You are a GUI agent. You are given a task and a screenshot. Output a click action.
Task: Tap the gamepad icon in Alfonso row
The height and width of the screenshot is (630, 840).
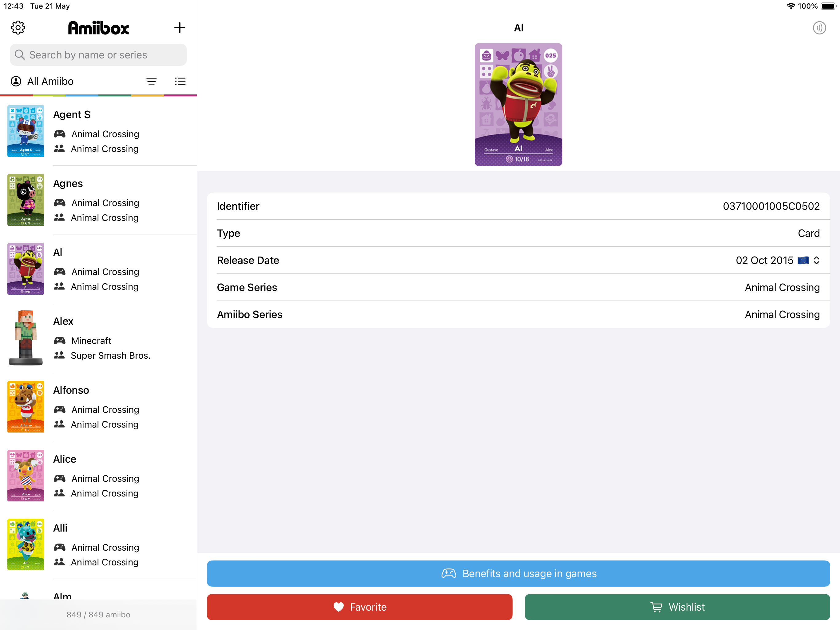[x=60, y=409]
